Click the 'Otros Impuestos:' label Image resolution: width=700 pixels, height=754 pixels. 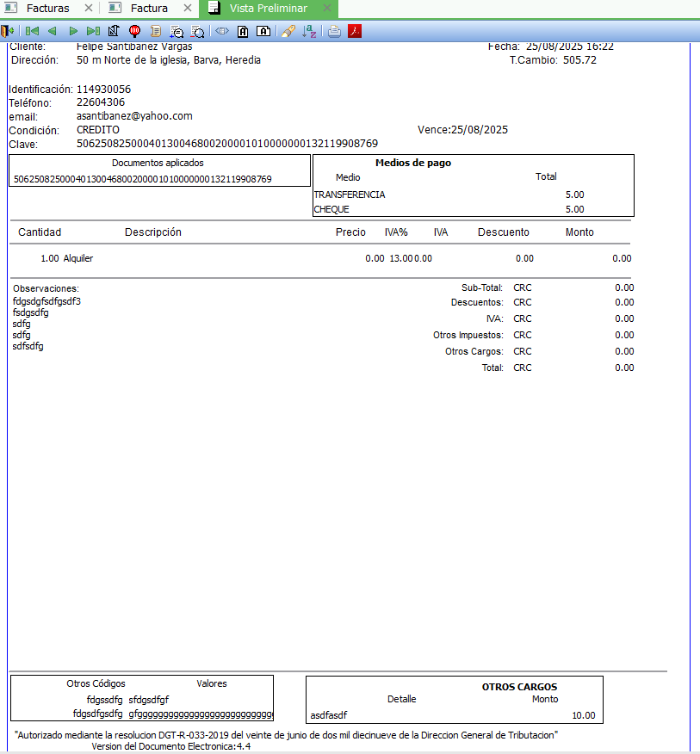click(468, 335)
